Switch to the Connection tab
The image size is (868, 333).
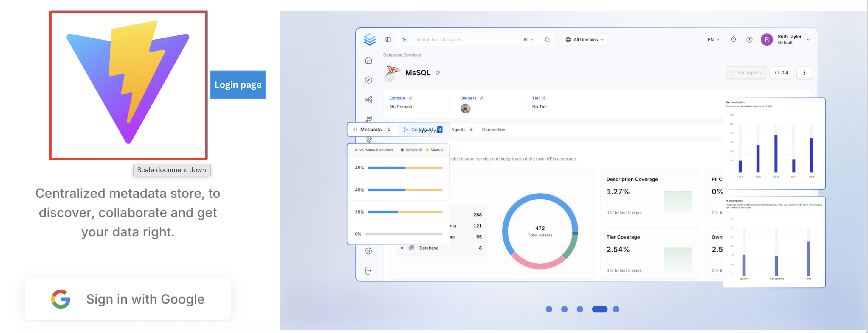tap(493, 130)
